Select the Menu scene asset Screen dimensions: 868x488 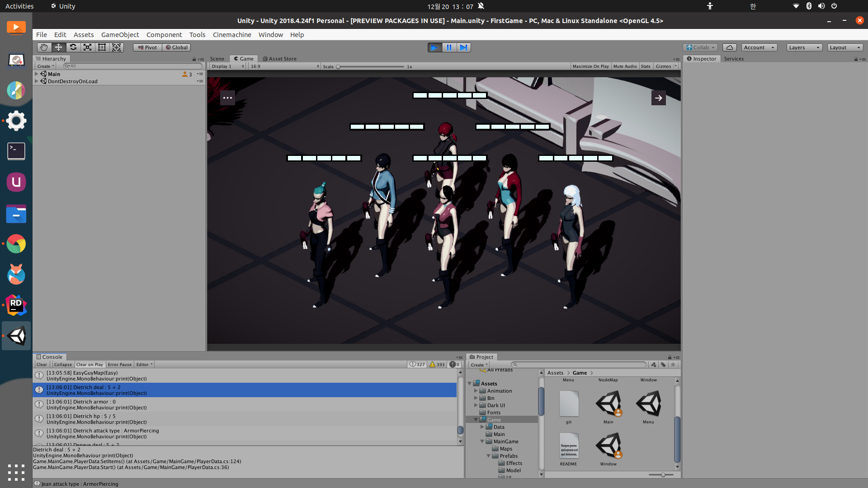648,408
